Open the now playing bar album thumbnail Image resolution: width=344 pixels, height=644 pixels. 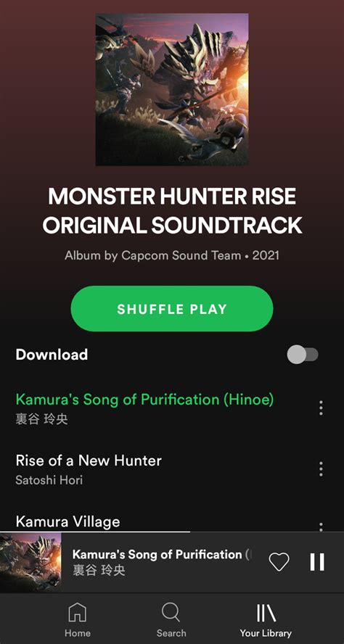click(30, 562)
